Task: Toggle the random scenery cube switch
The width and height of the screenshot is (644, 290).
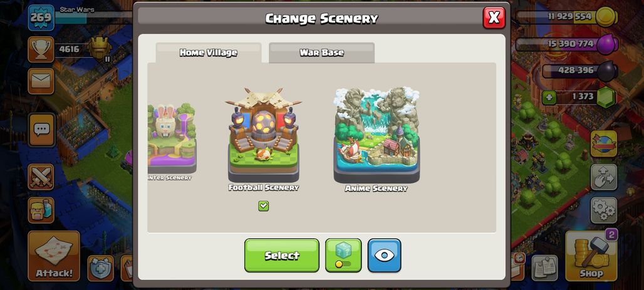Action: click(x=343, y=256)
